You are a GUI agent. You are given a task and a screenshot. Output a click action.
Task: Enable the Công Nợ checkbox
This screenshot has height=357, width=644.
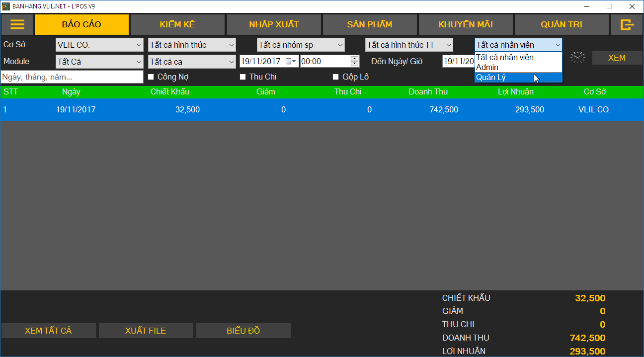pyautogui.click(x=151, y=77)
